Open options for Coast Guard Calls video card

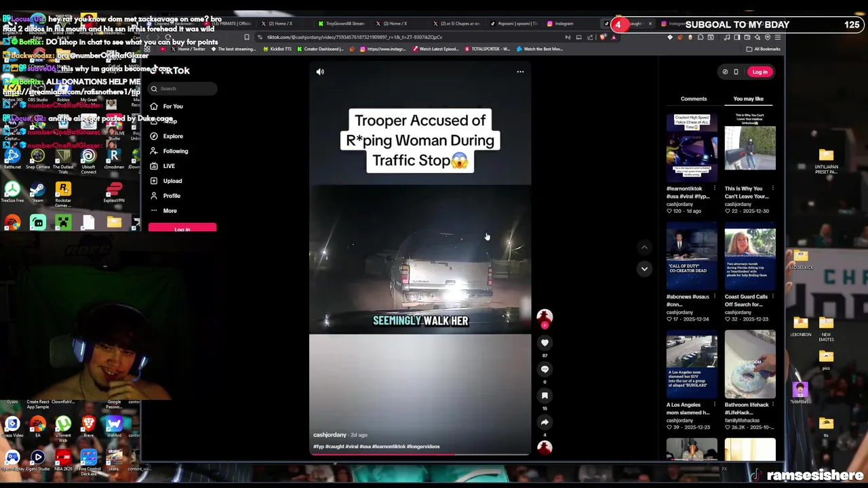coord(772,297)
